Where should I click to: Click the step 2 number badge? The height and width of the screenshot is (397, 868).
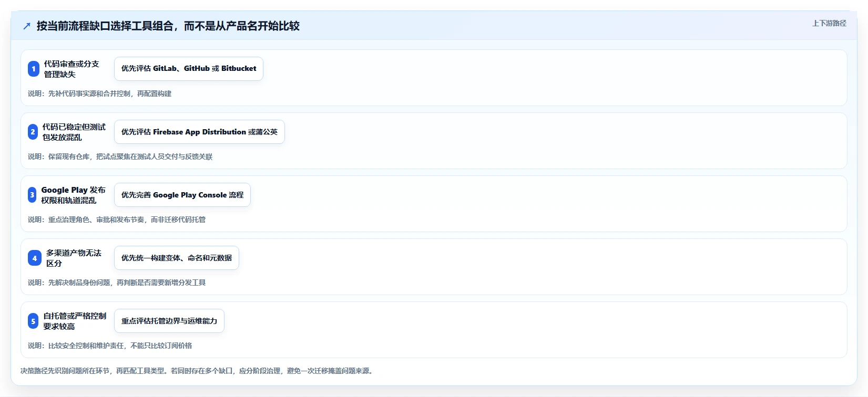[33, 132]
